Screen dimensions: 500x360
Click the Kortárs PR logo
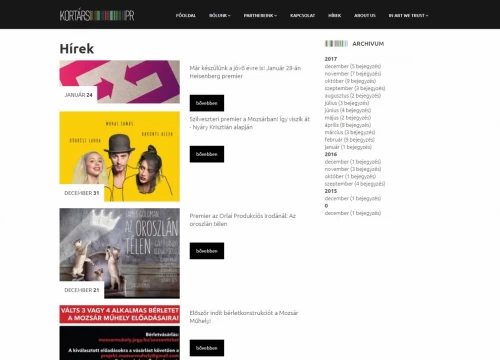(x=97, y=15)
